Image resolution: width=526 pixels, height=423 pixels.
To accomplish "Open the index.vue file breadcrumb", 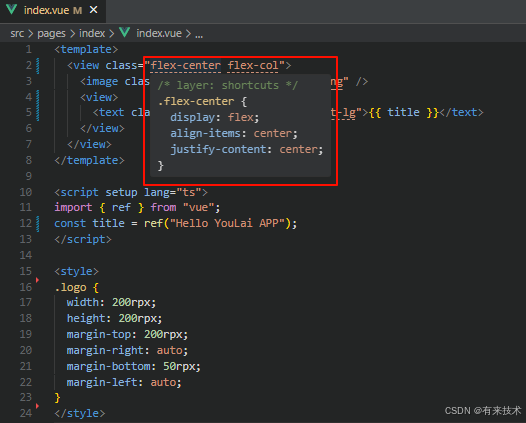I will pos(159,33).
